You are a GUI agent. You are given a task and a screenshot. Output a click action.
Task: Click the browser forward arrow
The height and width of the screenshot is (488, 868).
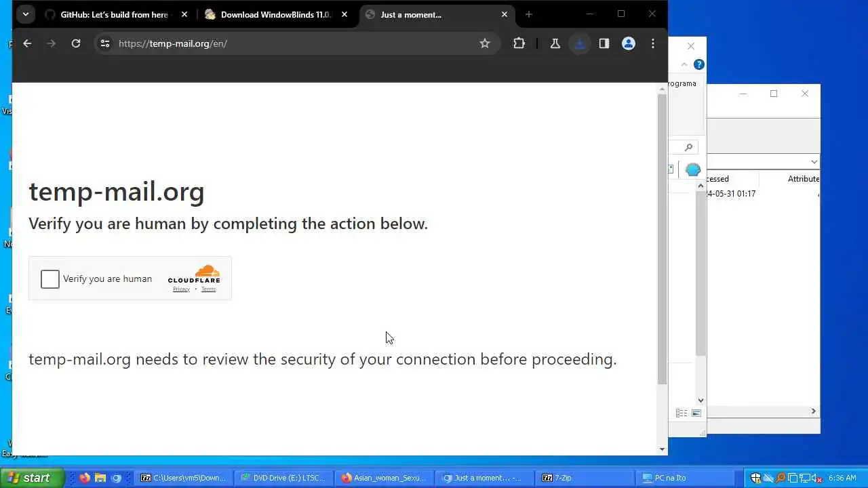(51, 43)
